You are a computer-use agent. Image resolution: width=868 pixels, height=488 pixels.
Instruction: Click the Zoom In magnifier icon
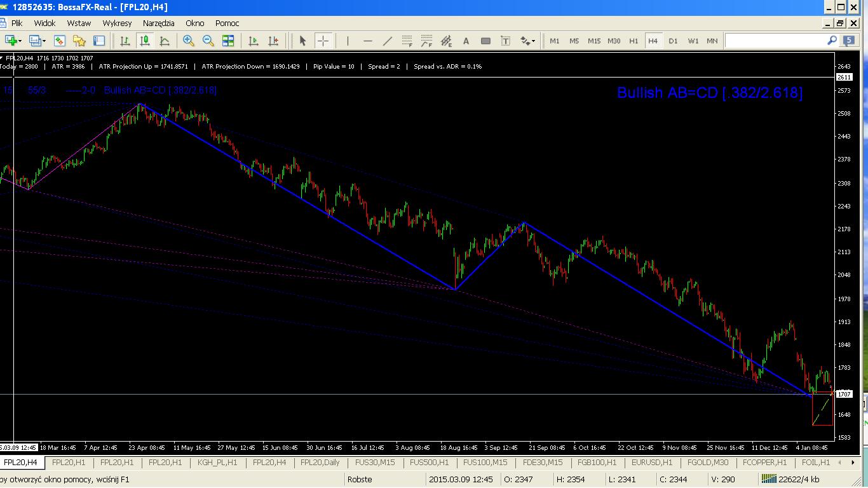(x=188, y=41)
